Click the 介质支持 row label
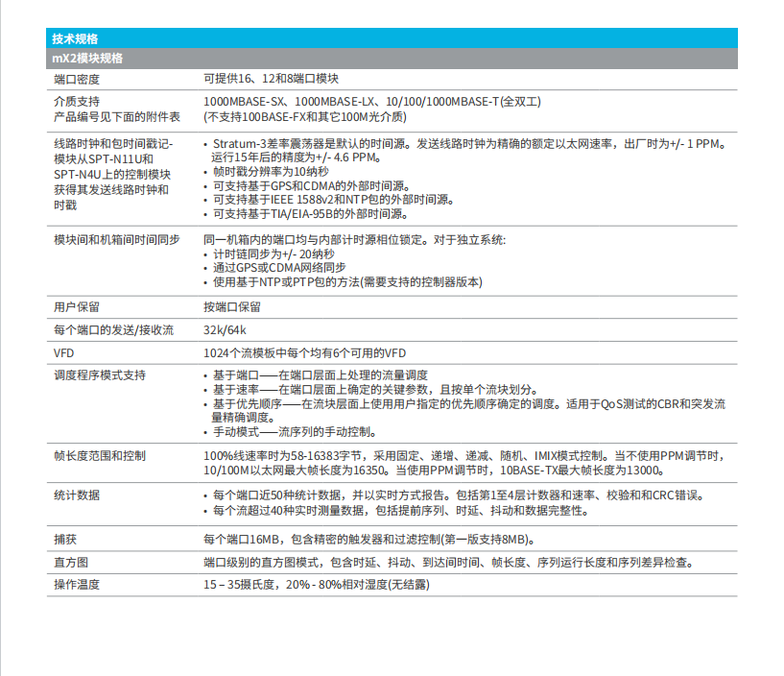The height and width of the screenshot is (676, 784). point(77,102)
